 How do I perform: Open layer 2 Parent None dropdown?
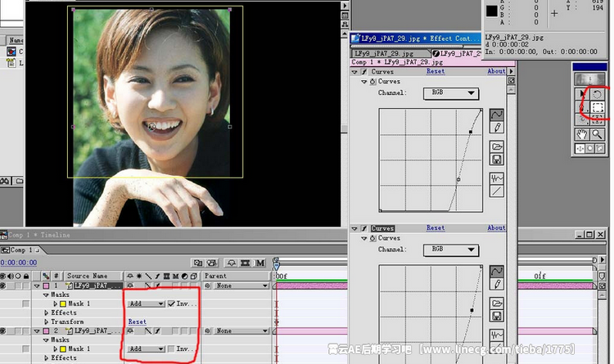pyautogui.click(x=242, y=330)
